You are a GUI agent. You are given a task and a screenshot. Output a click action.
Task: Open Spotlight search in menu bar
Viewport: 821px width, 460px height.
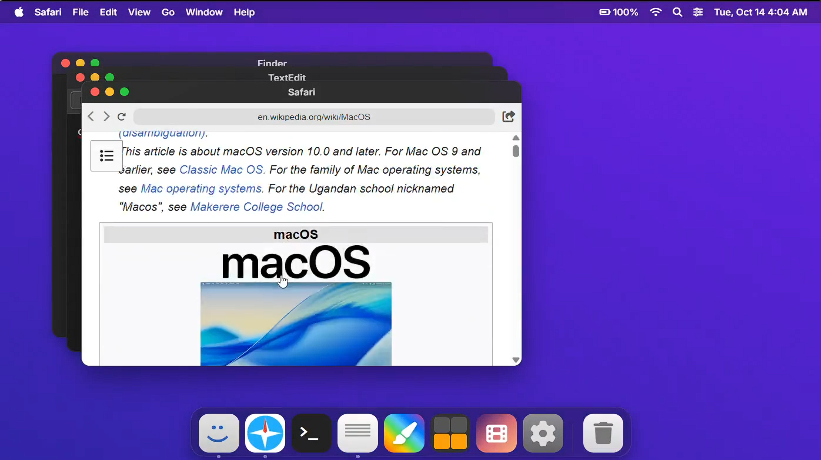(x=677, y=12)
